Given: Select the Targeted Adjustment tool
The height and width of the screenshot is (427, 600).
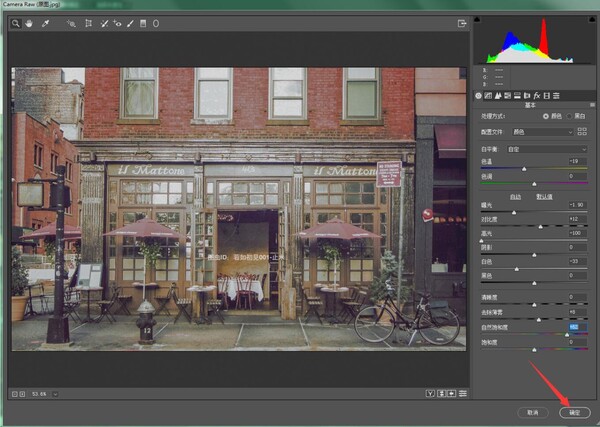Looking at the screenshot, I should (x=71, y=24).
